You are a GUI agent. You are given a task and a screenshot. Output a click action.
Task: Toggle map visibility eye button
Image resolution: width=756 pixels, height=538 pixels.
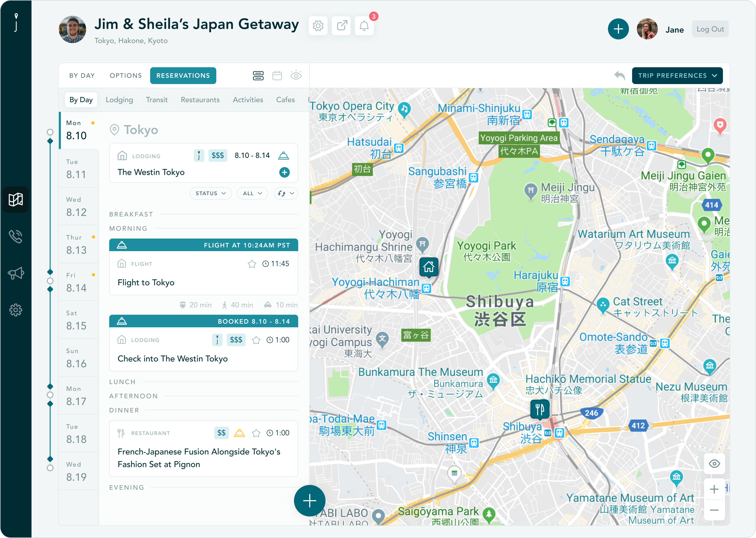pyautogui.click(x=714, y=464)
